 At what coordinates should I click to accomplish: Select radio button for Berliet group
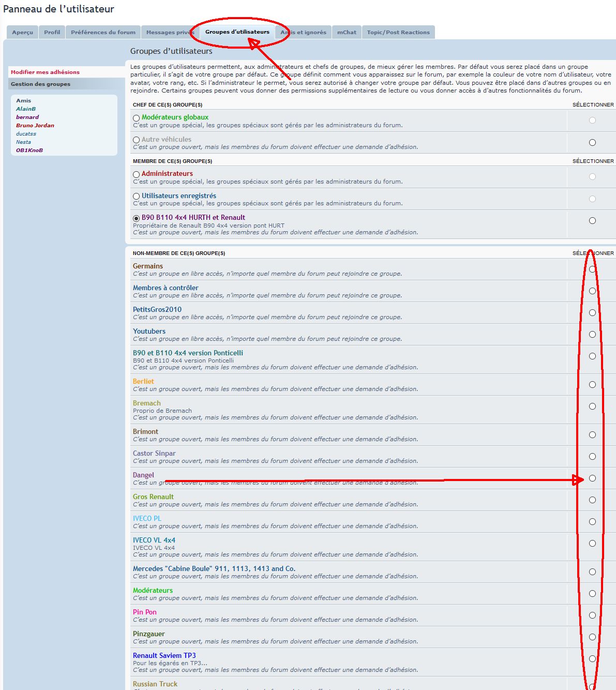592,385
